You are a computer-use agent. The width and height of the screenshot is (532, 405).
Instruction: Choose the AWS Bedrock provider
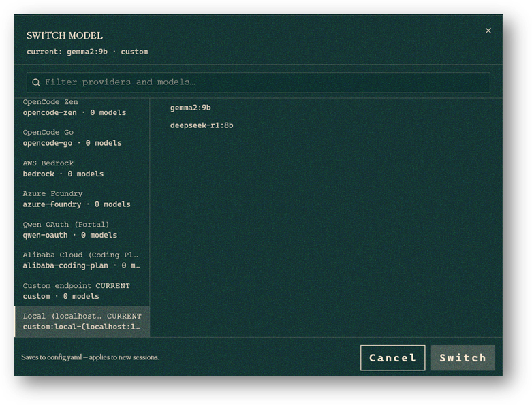(x=82, y=168)
